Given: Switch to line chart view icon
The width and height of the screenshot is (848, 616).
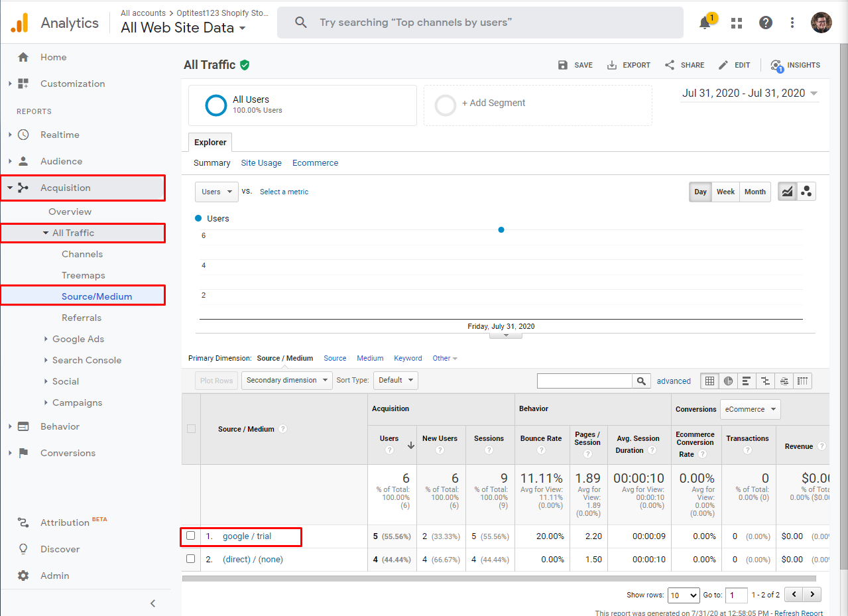Looking at the screenshot, I should click(787, 192).
